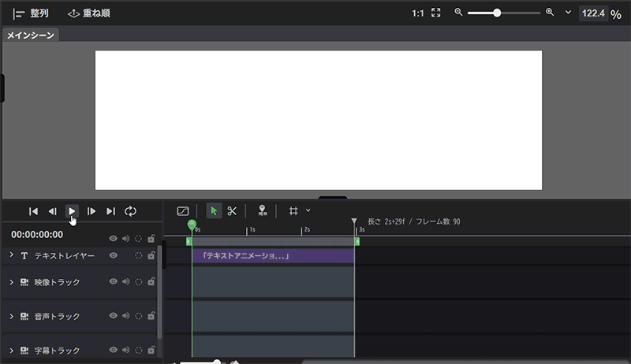The image size is (631, 364).
Task: Expand the テキストレイヤー track
Action: pos(11,255)
